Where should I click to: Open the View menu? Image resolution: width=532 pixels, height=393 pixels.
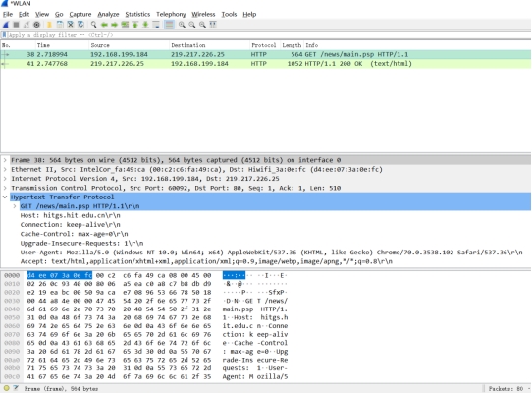pos(42,14)
